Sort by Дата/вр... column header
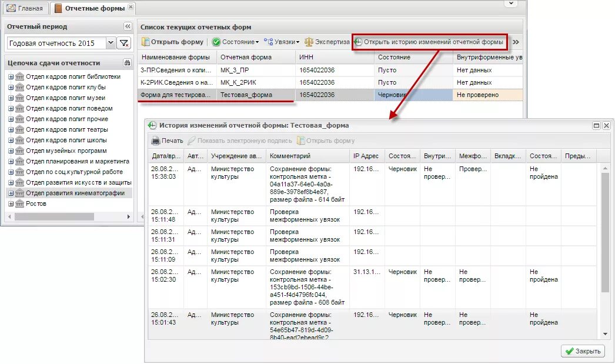615x364 pixels. (x=166, y=156)
